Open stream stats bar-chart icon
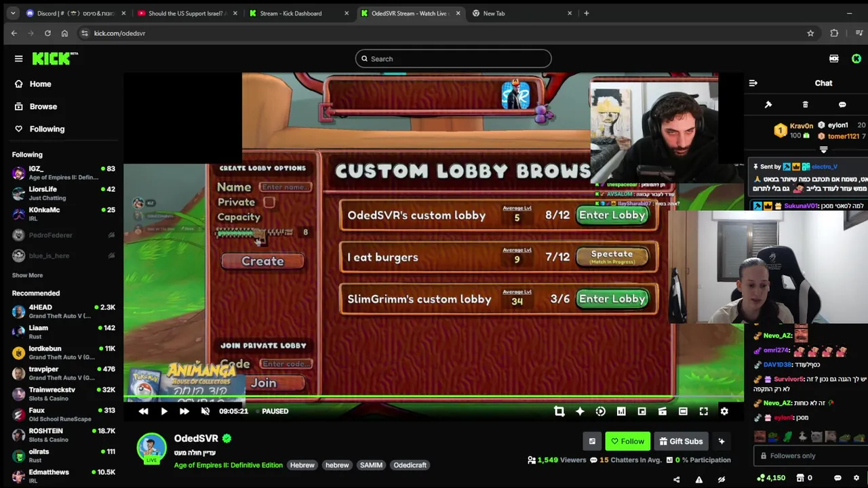This screenshot has width=868, height=488. (x=621, y=411)
